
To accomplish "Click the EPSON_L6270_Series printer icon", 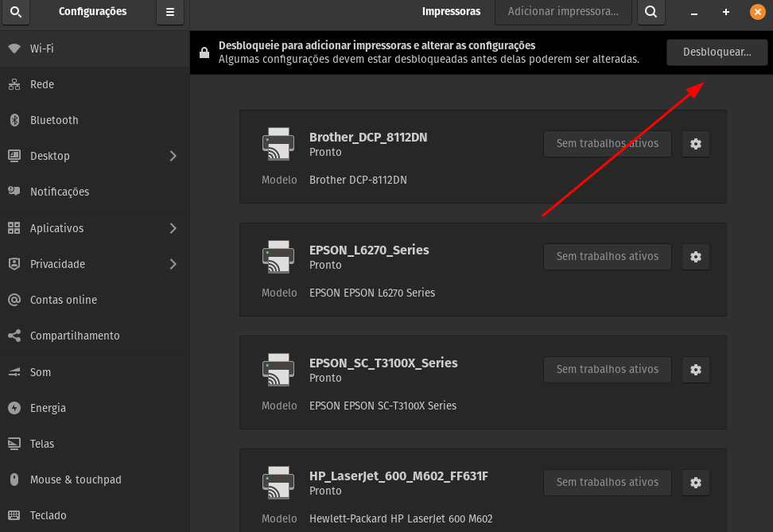I will [x=278, y=257].
